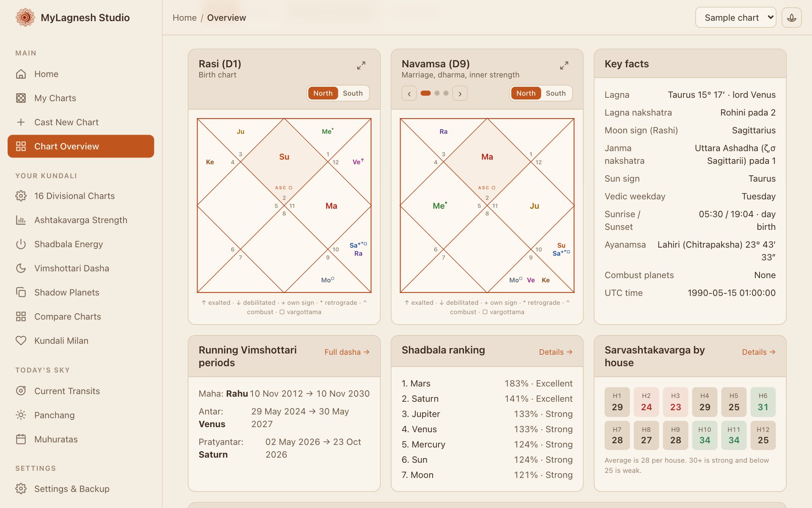Click the Ashtakavarga Strength bar-chart icon
The image size is (812, 508).
(21, 220)
